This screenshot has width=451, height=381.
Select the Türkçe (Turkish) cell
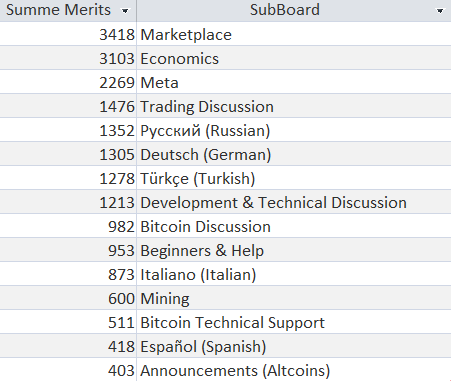point(294,178)
